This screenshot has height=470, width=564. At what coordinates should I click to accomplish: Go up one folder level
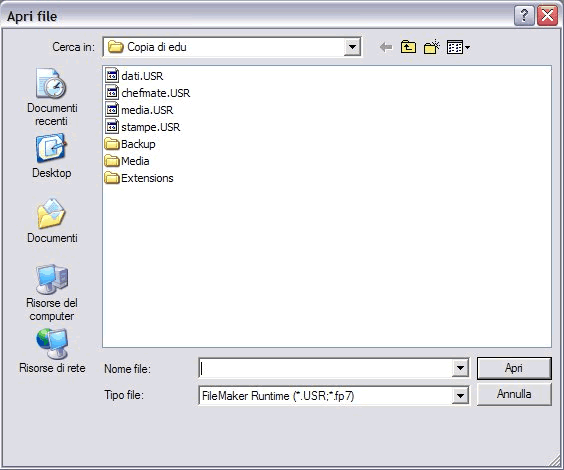coord(408,47)
